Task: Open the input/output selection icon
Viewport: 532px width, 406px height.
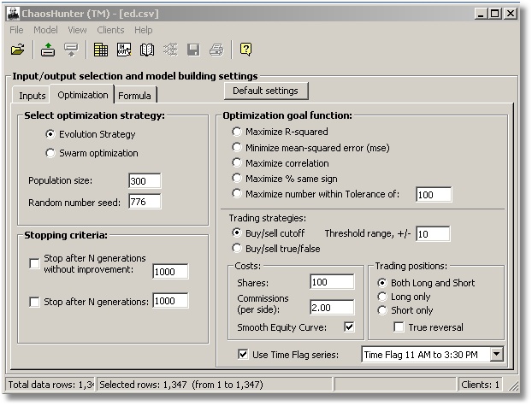Action: tap(124, 50)
